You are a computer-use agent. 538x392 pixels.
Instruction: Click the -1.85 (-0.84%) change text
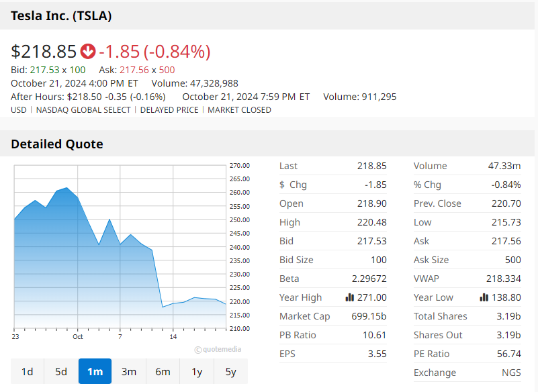pos(154,52)
